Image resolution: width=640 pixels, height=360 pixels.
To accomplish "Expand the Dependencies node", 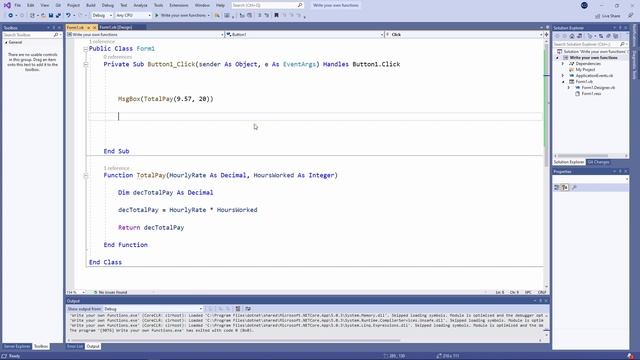I will (x=563, y=64).
